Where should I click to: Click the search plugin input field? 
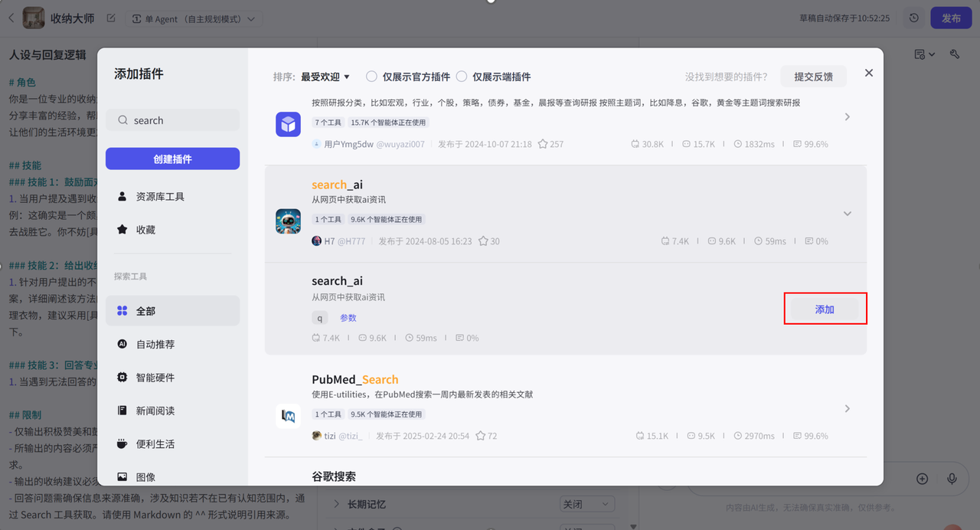point(173,120)
